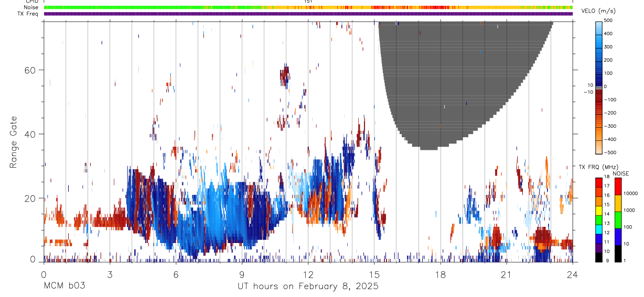Select the purple 10–11 MHz TX FRQ swatch
644x297 pixels.
coord(599,248)
